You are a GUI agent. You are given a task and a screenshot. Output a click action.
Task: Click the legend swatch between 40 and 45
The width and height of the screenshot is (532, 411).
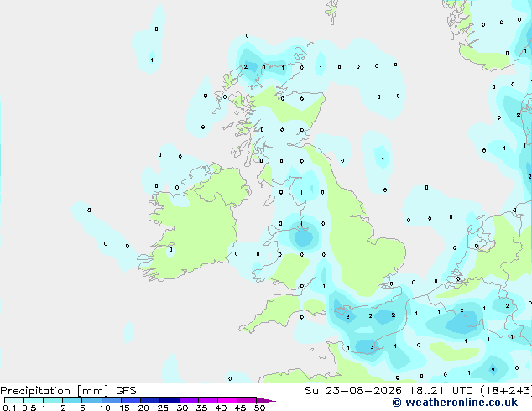click(227, 400)
